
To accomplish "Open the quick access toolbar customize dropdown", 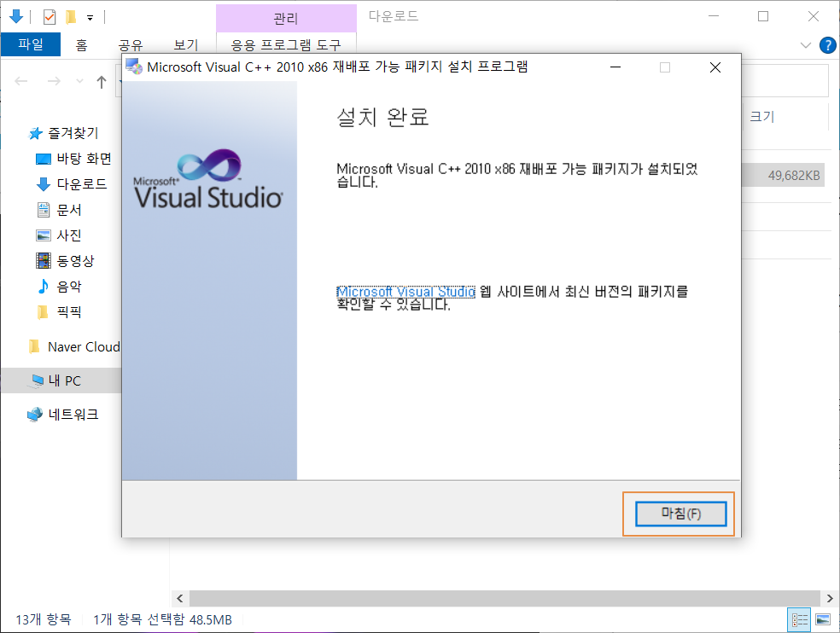I will pos(90,18).
